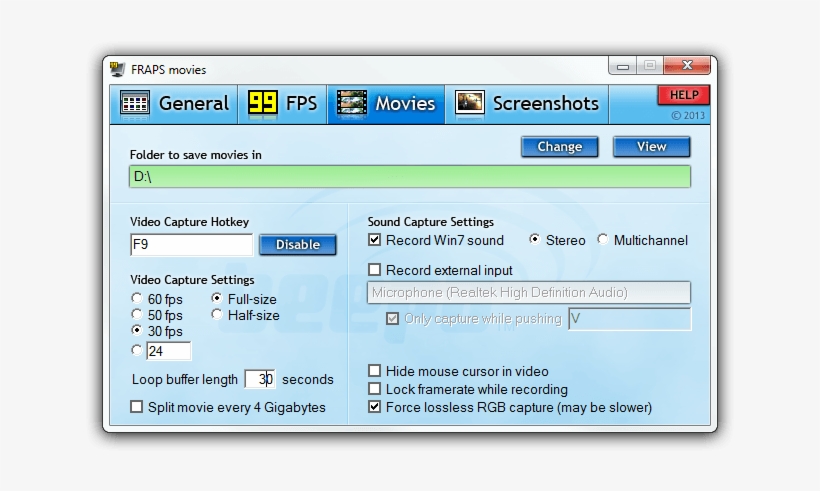
Task: Select Multichannel sound recording
Action: (x=603, y=240)
